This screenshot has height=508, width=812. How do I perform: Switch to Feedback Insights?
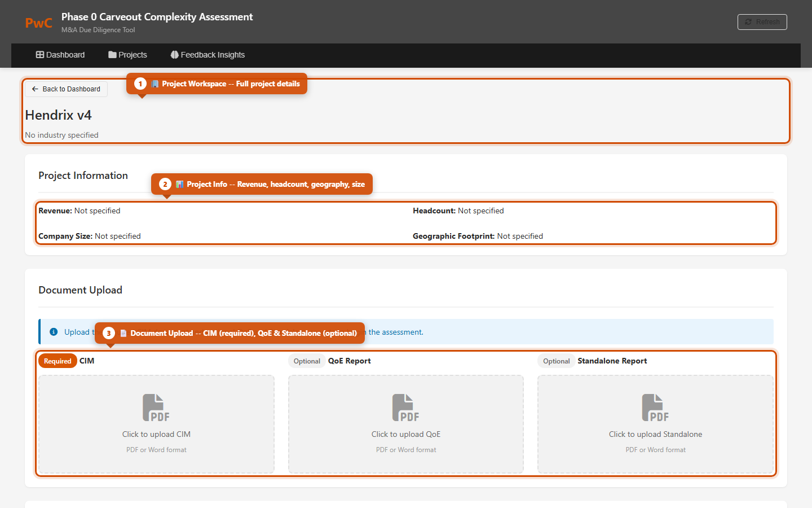click(208, 54)
